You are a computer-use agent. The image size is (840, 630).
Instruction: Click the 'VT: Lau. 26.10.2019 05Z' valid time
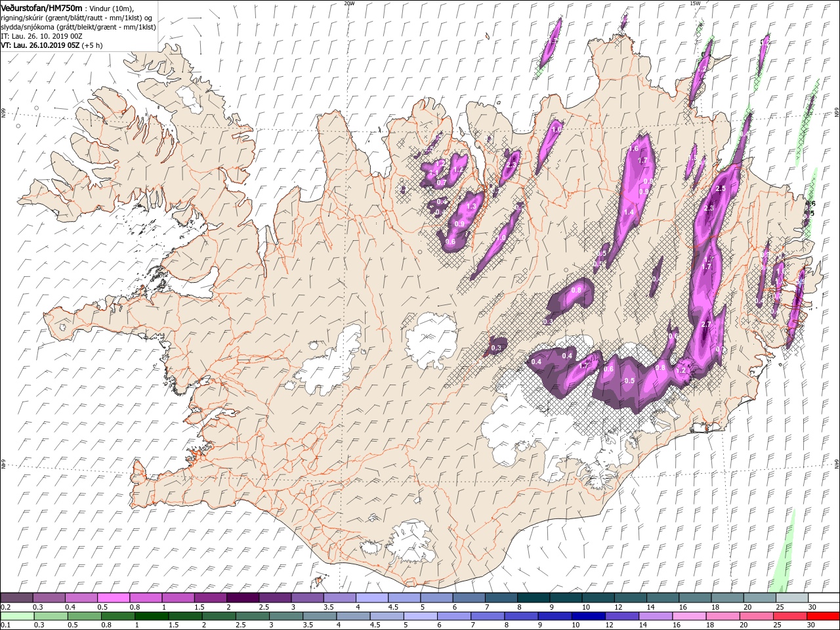tap(41, 45)
